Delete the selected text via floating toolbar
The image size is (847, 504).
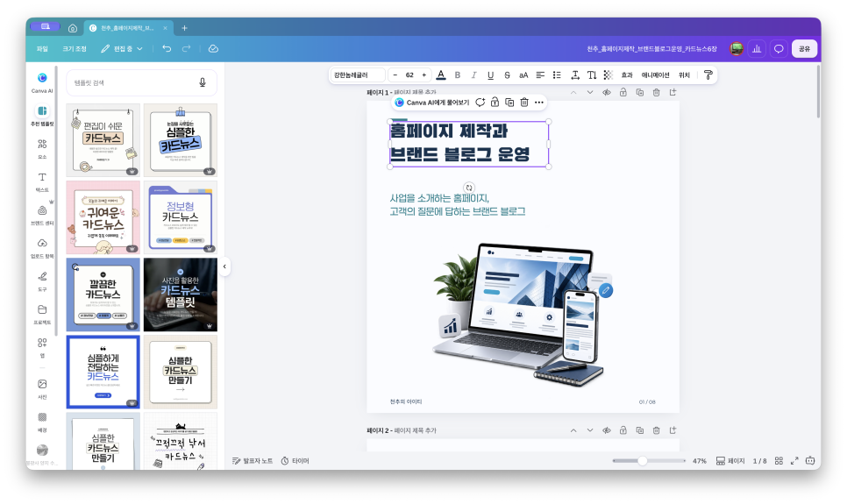pos(524,102)
